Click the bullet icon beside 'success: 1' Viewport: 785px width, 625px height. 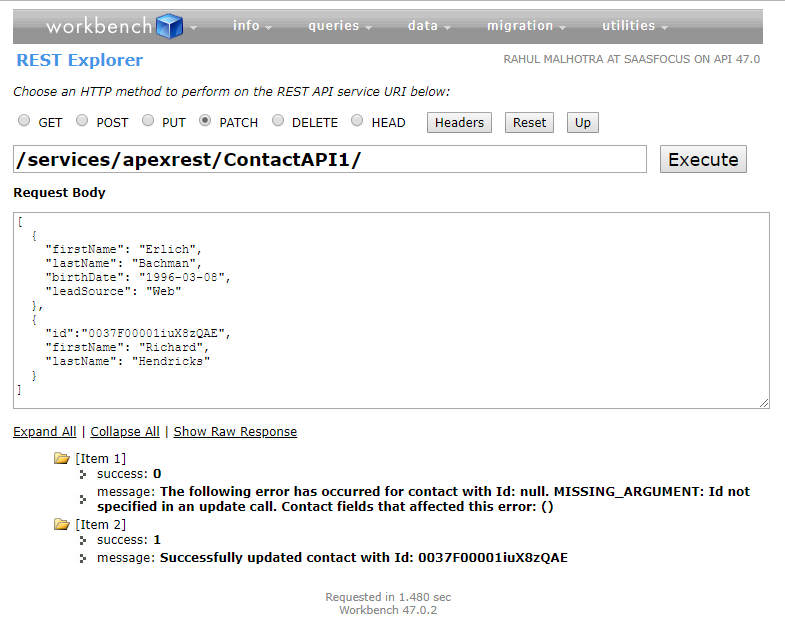point(83,540)
